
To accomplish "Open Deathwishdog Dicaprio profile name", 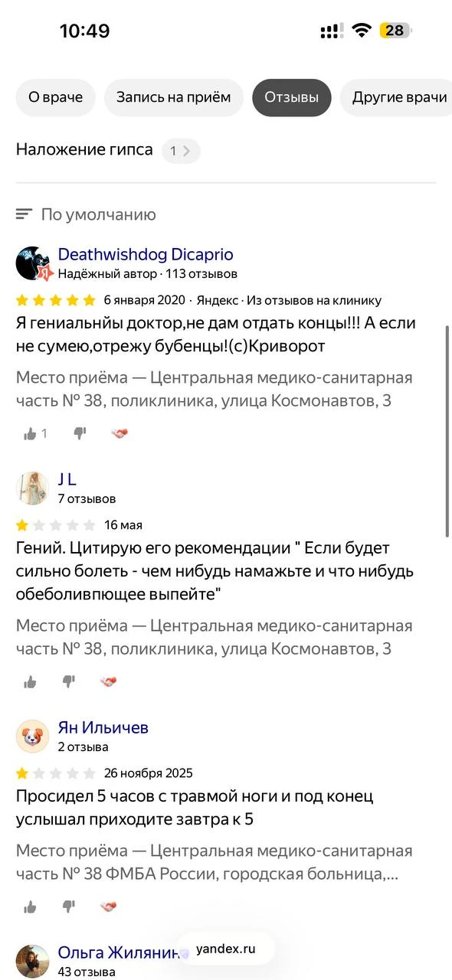I will click(x=146, y=255).
